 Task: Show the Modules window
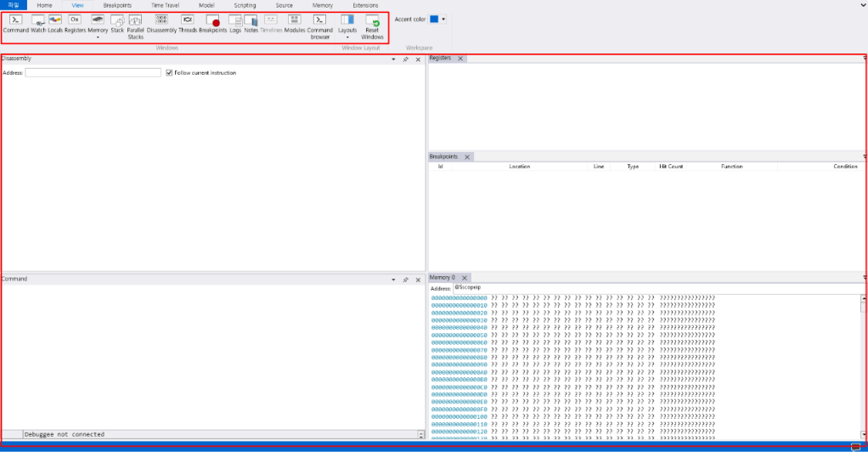[x=295, y=24]
